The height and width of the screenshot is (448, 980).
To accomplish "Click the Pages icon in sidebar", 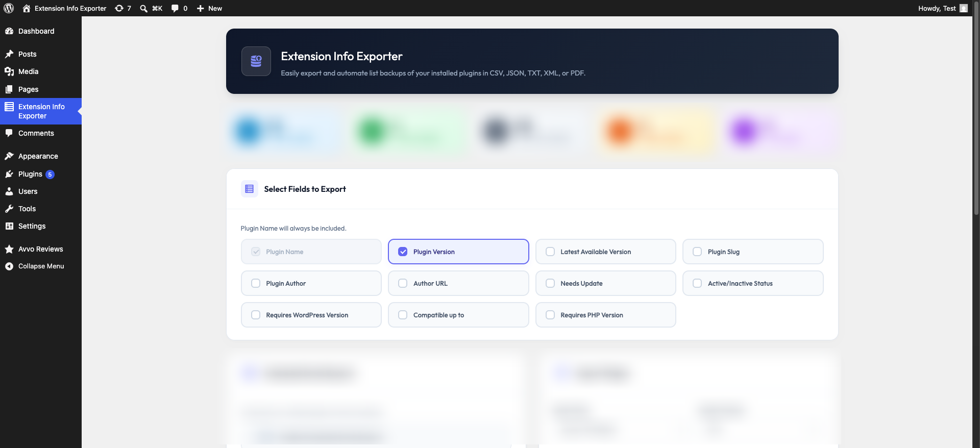I will [x=9, y=89].
